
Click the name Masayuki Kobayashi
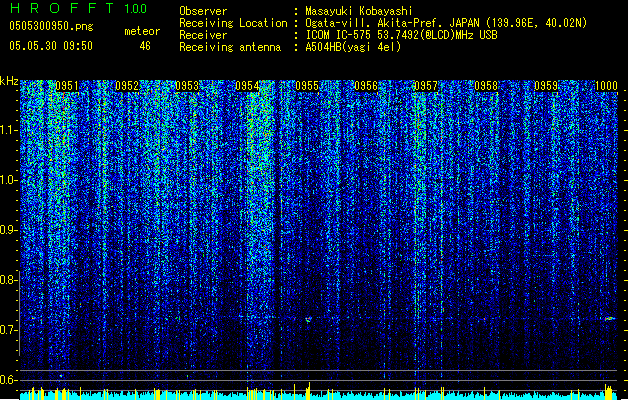tap(359, 11)
